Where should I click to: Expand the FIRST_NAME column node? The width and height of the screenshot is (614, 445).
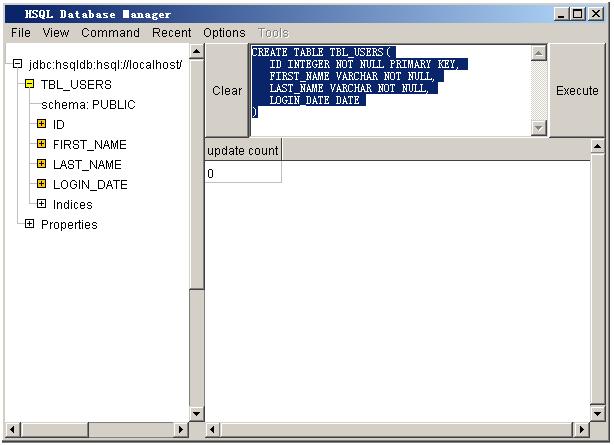click(x=42, y=144)
